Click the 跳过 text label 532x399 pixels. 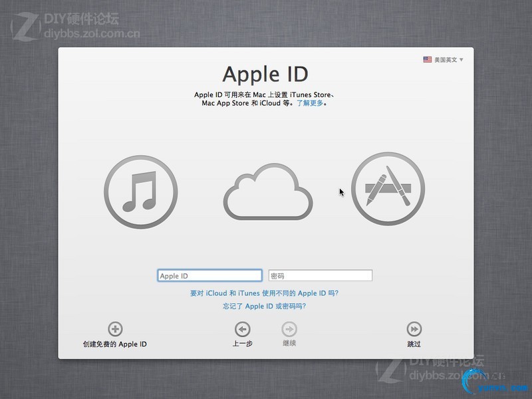click(x=414, y=344)
